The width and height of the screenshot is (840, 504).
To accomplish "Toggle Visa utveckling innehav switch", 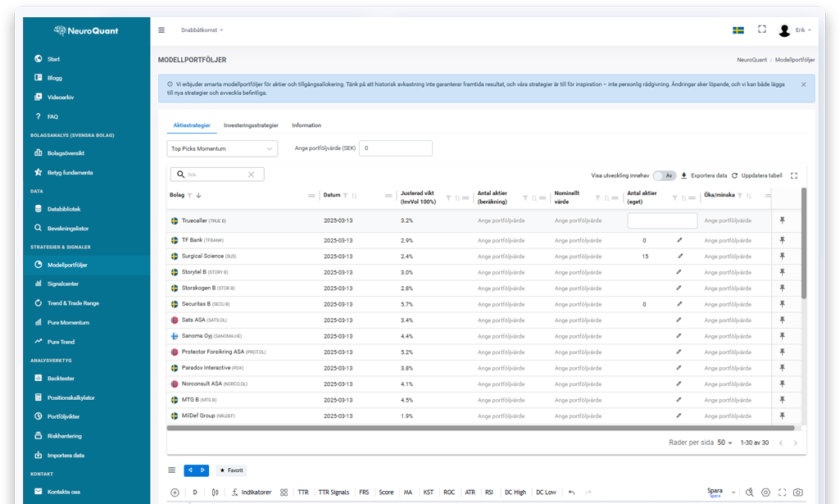I will (x=665, y=175).
